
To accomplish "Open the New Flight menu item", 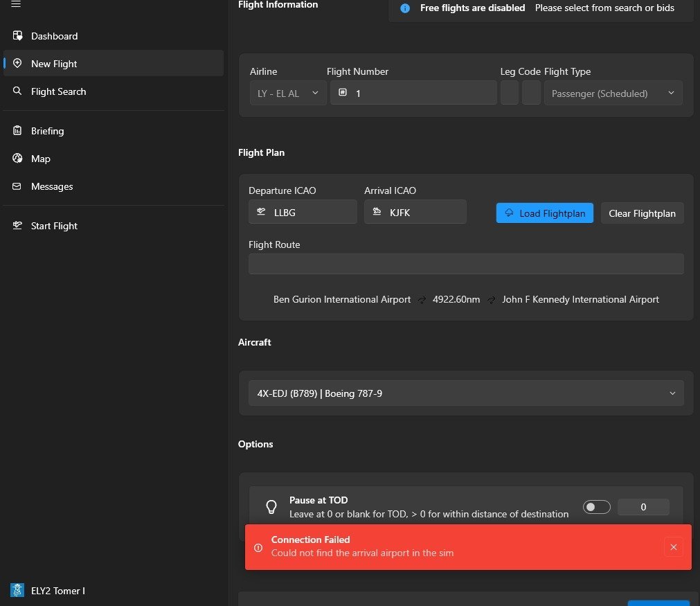I will coord(54,64).
